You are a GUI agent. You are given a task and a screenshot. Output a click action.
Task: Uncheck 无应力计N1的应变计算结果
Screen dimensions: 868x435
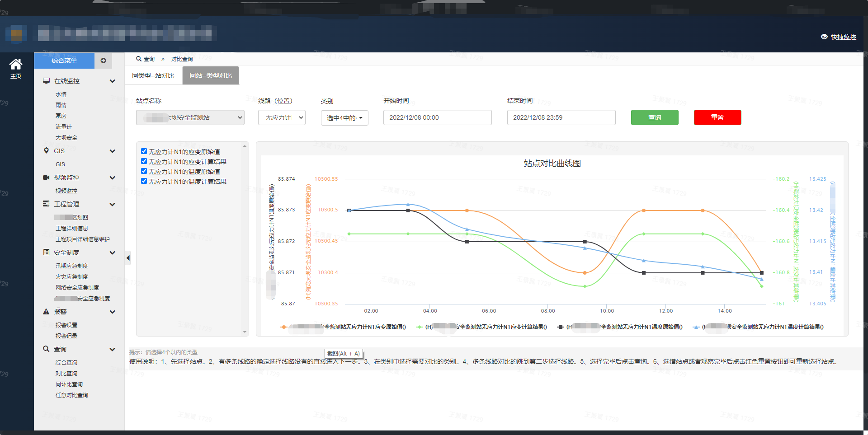pyautogui.click(x=144, y=161)
